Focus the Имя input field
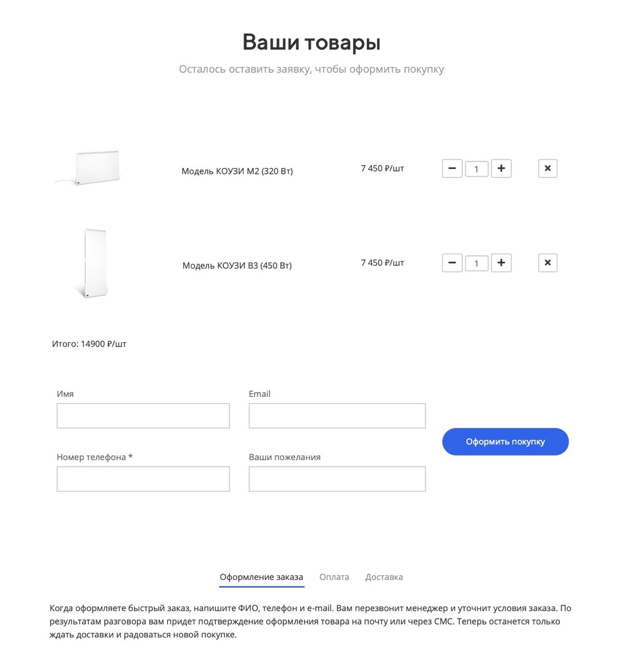 [143, 416]
